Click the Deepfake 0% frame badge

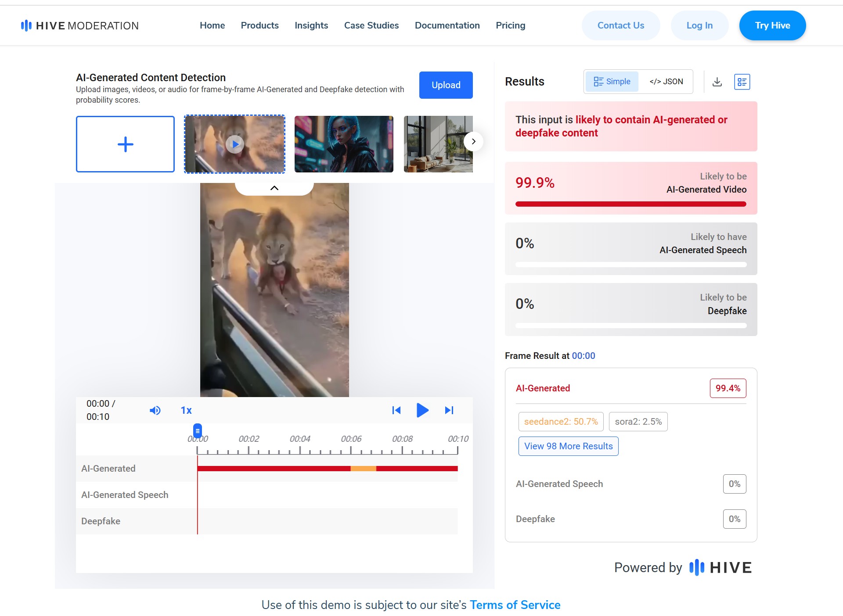coord(735,519)
